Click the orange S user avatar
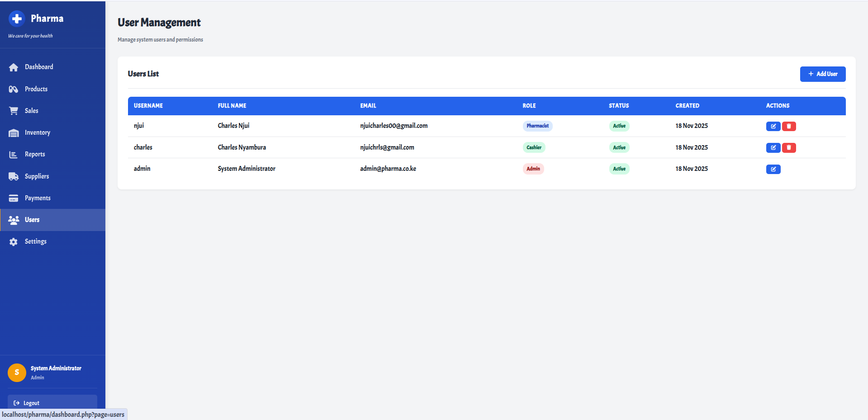Viewport: 868px width, 420px height. pyautogui.click(x=17, y=373)
